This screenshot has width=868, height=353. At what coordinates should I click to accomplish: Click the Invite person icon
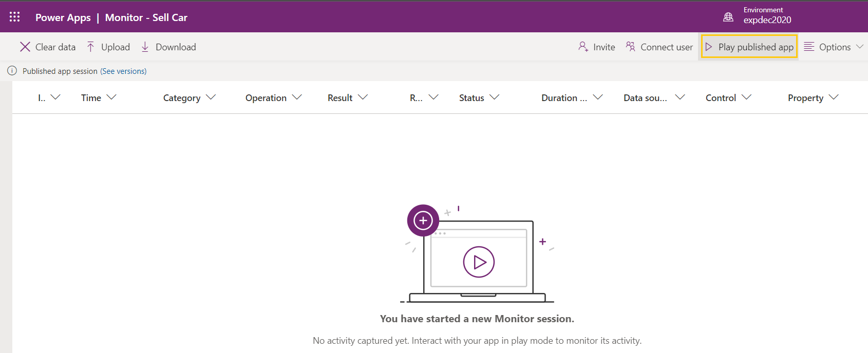[x=583, y=47]
